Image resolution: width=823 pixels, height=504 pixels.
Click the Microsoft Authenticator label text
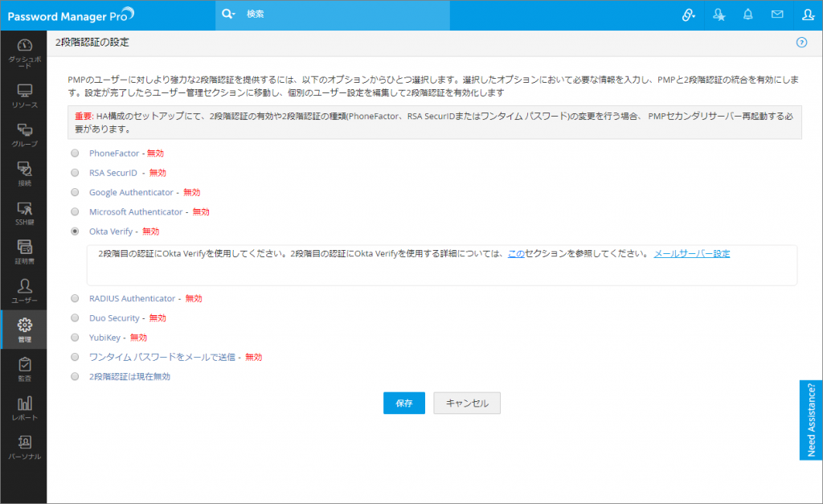[x=136, y=211]
